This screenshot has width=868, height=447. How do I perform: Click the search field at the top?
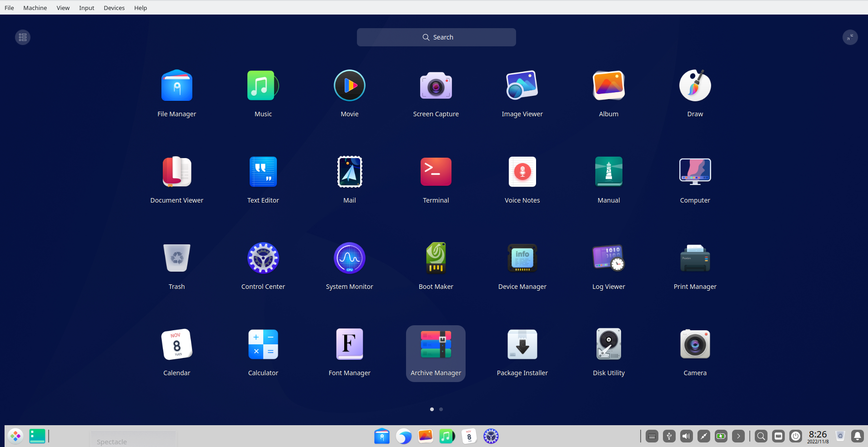pyautogui.click(x=436, y=37)
